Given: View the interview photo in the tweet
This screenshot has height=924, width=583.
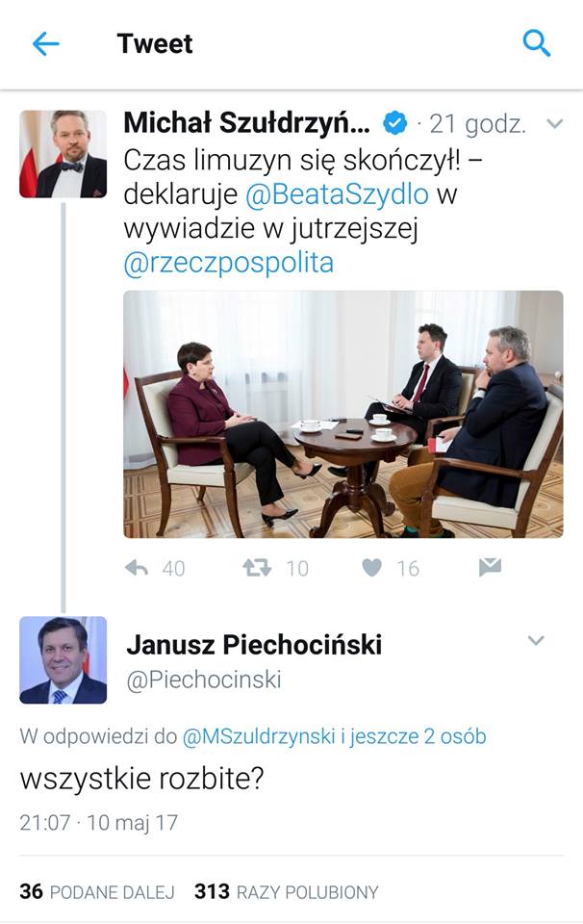Looking at the screenshot, I should [x=343, y=414].
